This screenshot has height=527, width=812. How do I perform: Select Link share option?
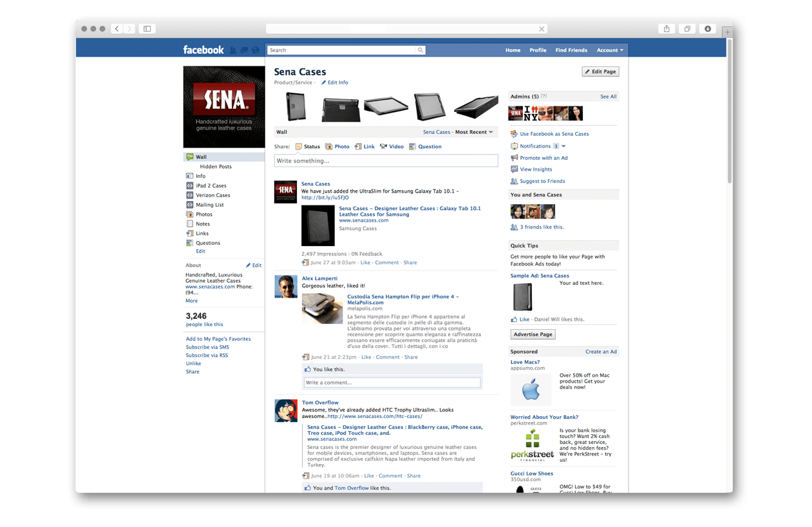(364, 146)
